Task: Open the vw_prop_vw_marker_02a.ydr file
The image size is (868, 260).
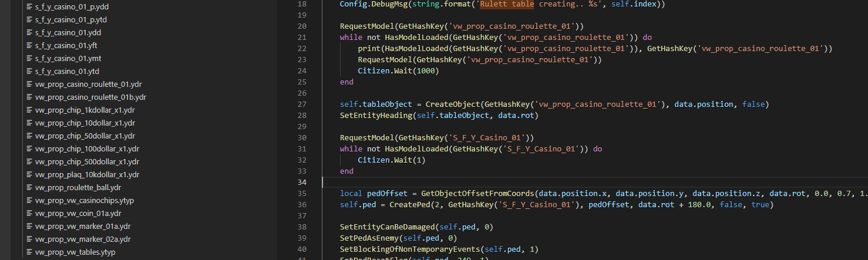Action: pyautogui.click(x=83, y=239)
